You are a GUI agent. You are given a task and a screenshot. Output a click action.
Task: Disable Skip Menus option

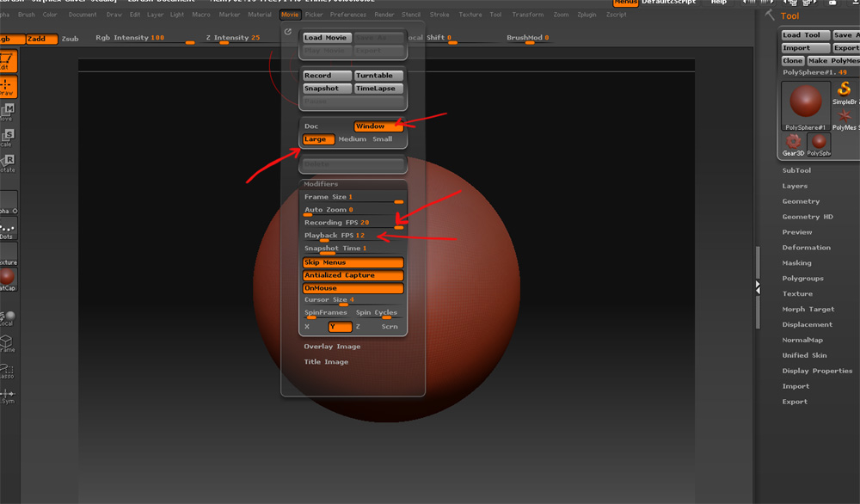coord(353,262)
